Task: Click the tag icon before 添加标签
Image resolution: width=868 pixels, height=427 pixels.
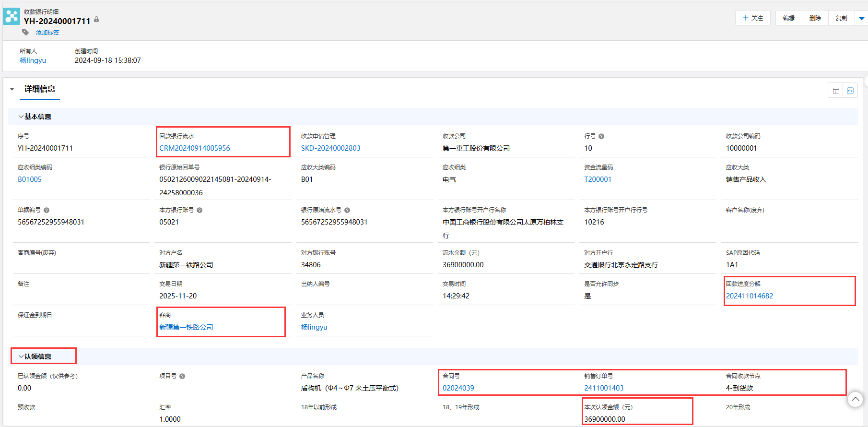Action: 25,32
